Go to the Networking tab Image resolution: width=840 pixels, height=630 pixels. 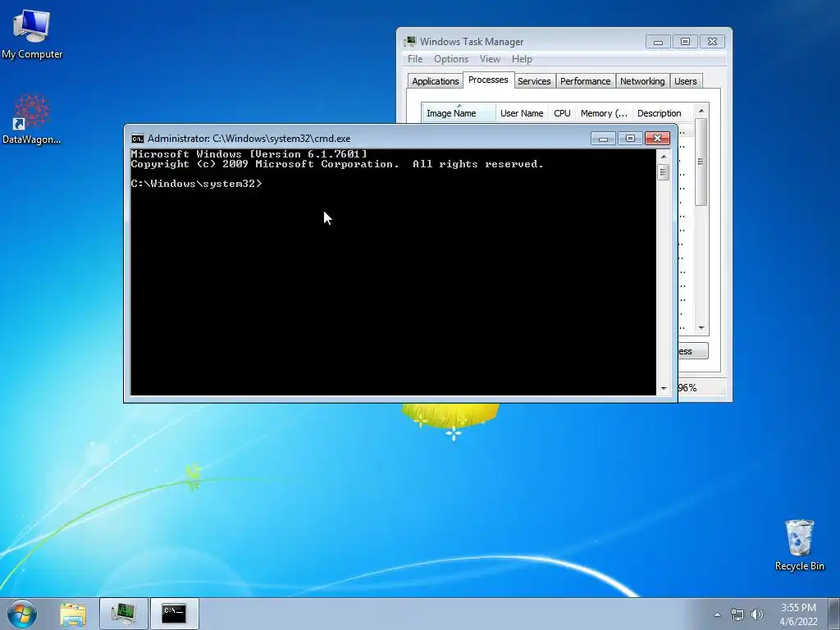coord(642,81)
